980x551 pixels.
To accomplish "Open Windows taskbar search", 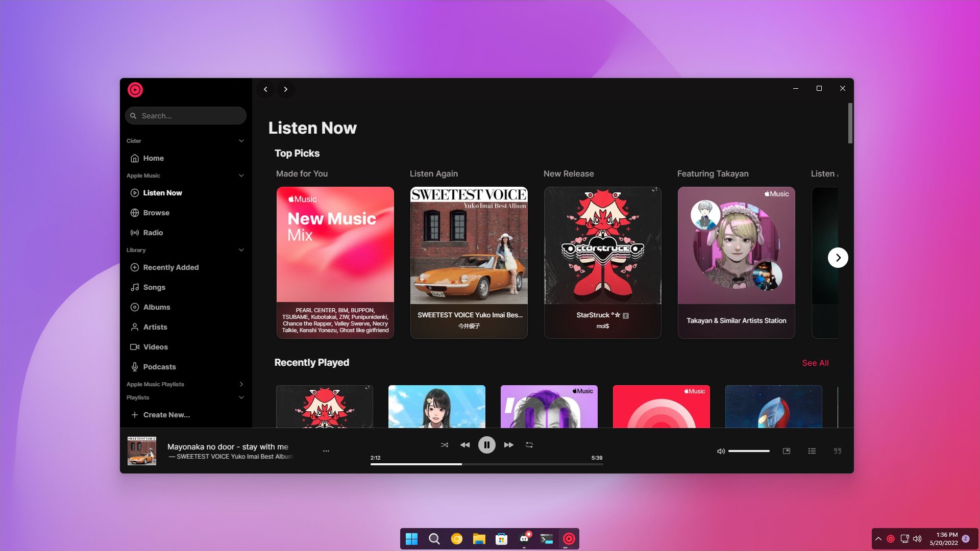I will [434, 539].
